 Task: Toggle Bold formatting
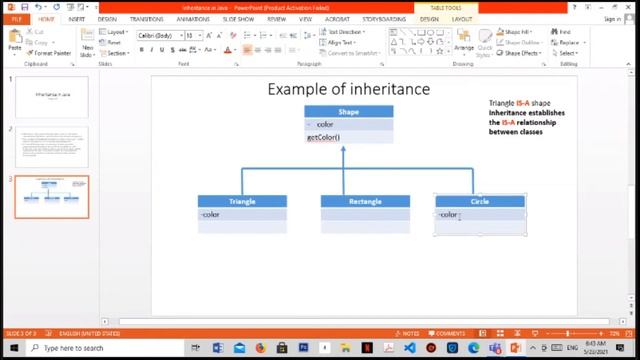coord(142,50)
